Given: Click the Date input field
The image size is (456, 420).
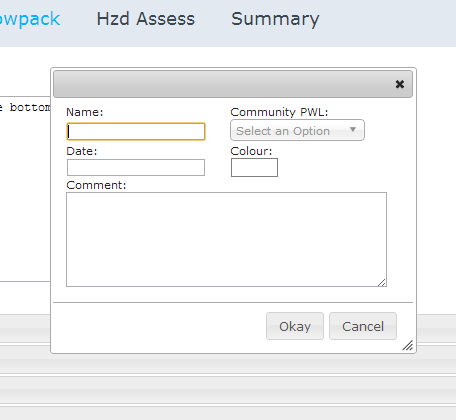Looking at the screenshot, I should click(x=136, y=167).
